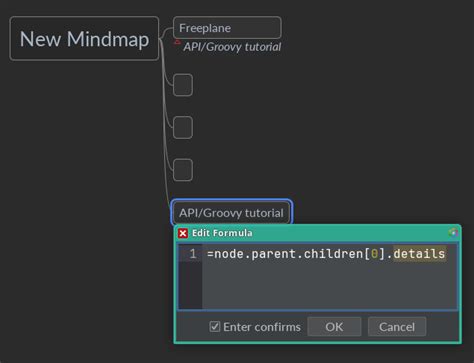Confirm the formula with OK

coord(334,327)
